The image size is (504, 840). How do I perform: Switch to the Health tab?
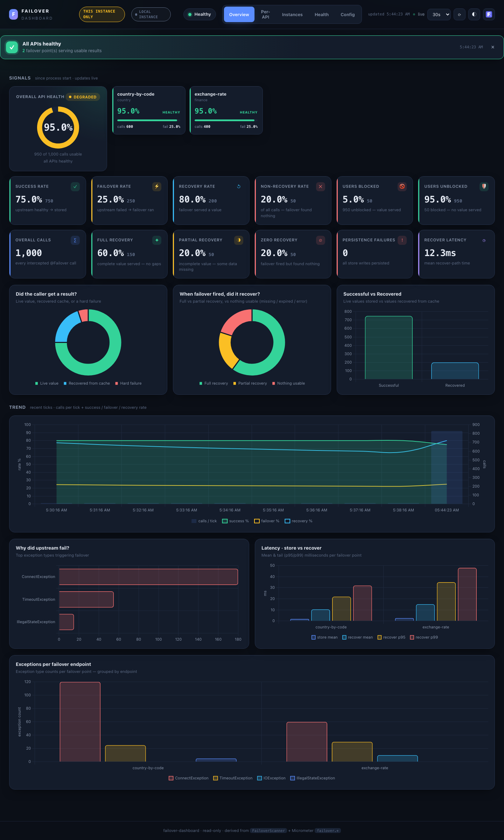(322, 14)
